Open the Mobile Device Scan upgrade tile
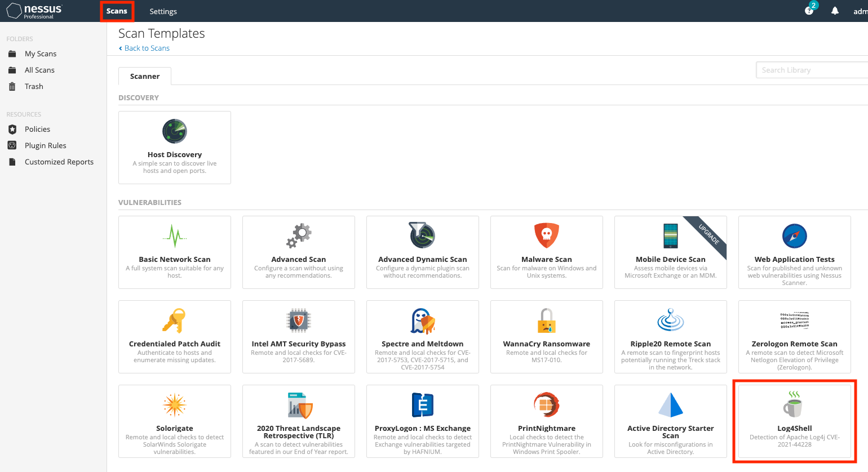This screenshot has height=472, width=868. point(670,252)
